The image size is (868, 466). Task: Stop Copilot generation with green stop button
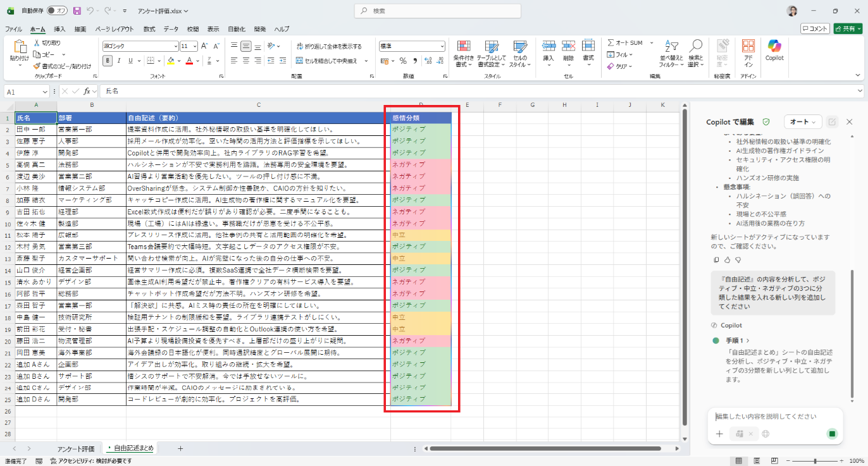[832, 434]
